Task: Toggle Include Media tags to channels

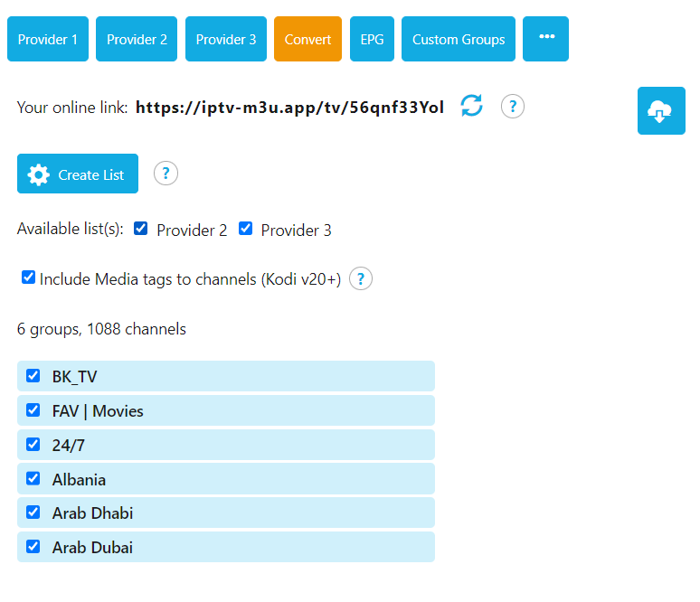Action: pos(29,277)
